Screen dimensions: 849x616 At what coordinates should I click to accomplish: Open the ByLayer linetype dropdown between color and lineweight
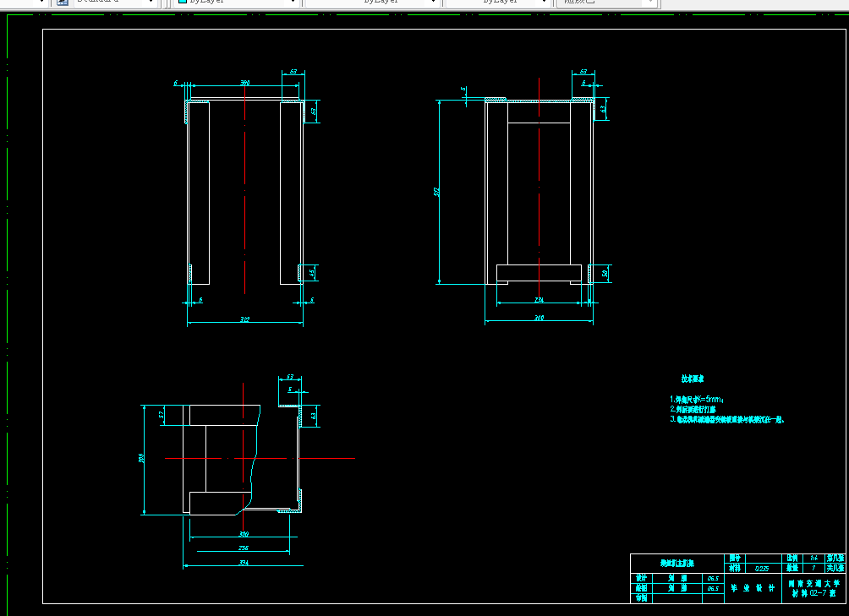pos(372,2)
